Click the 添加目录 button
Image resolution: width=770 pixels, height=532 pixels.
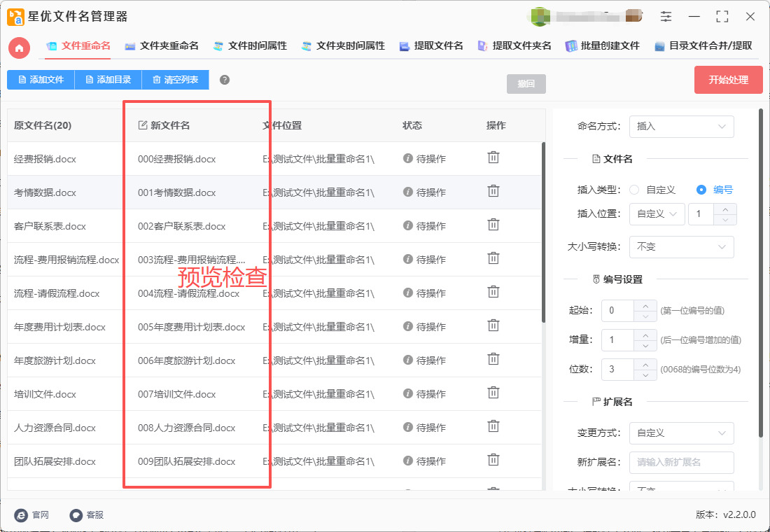pos(108,80)
